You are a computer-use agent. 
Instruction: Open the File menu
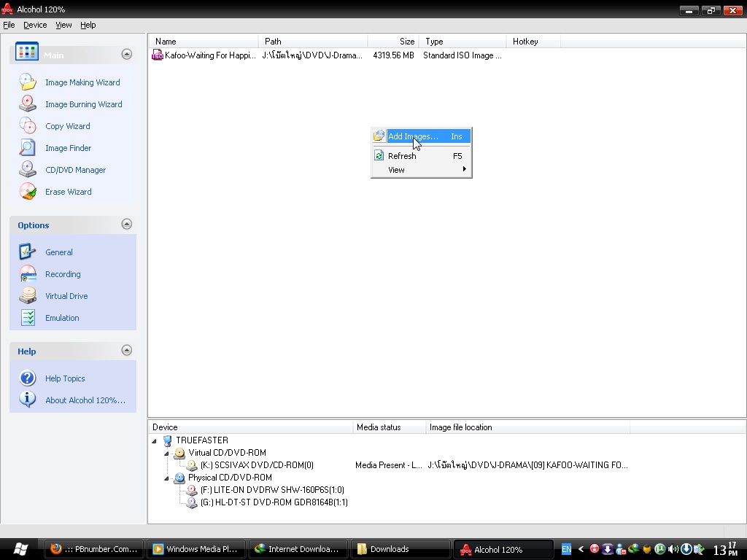9,25
